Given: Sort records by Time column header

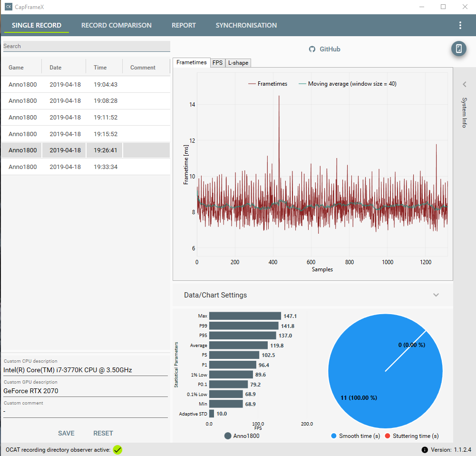Looking at the screenshot, I should pyautogui.click(x=100, y=68).
